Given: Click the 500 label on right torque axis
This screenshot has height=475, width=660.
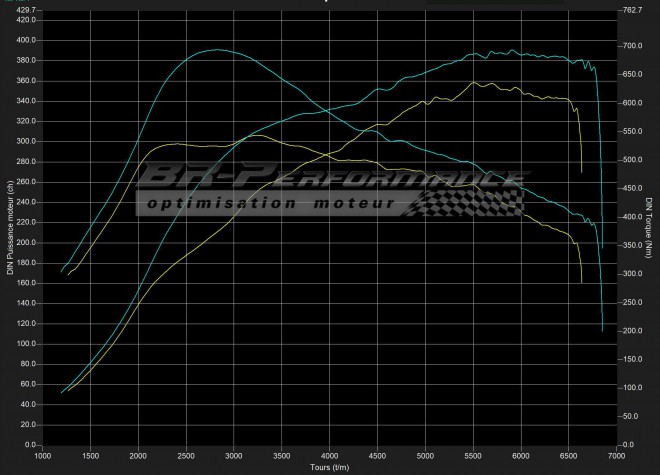Looking at the screenshot, I should tap(632, 160).
